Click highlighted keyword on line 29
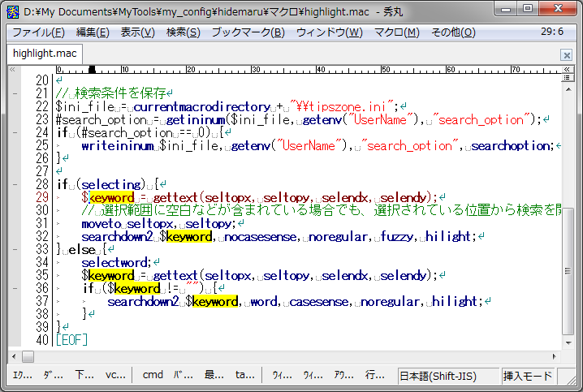Image resolution: width=583 pixels, height=392 pixels. pyautogui.click(x=111, y=198)
